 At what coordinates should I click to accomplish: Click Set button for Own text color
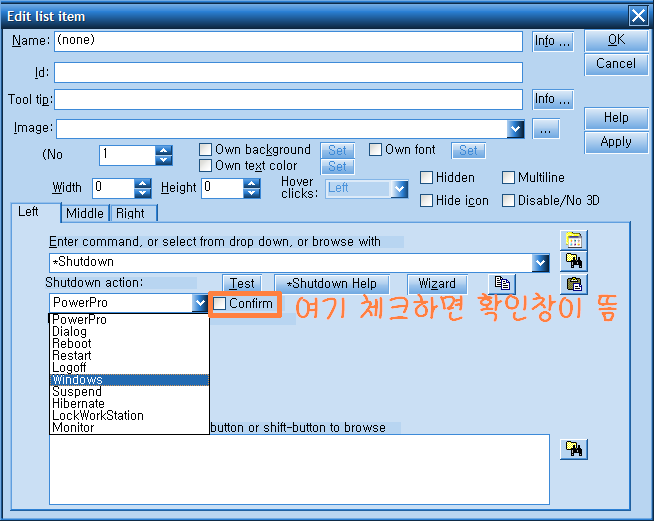(337, 166)
